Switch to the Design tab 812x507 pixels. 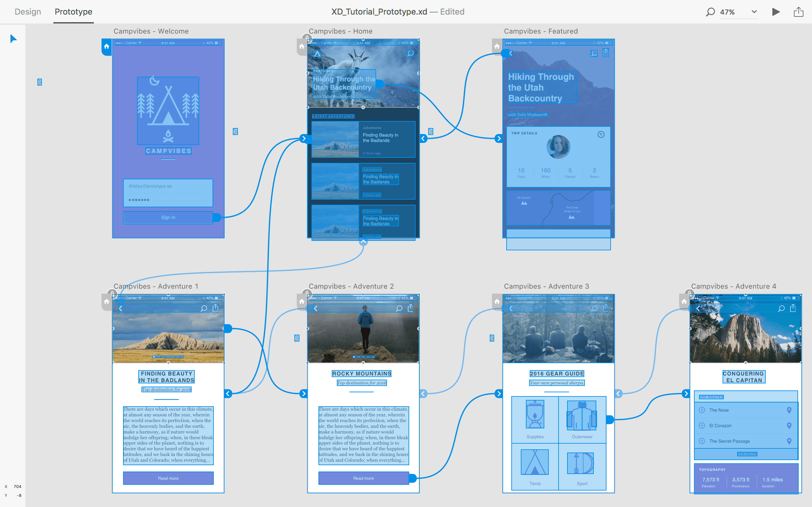(x=28, y=12)
